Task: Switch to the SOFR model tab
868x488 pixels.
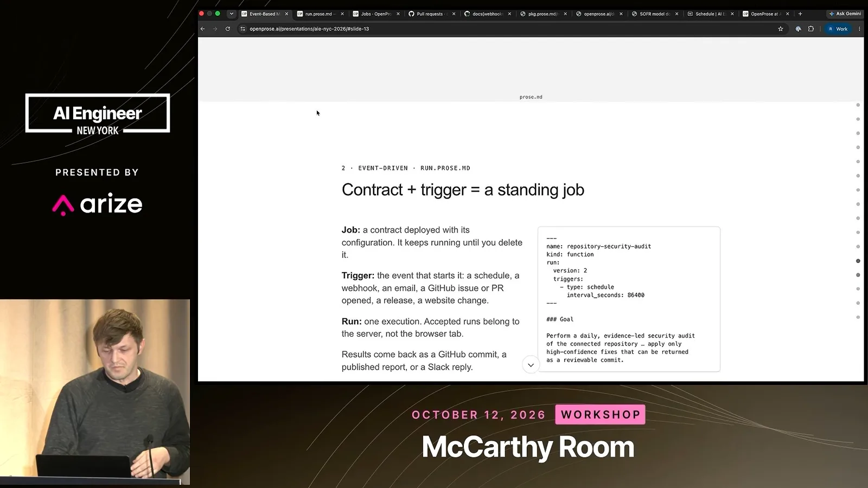Action: tap(655, 14)
